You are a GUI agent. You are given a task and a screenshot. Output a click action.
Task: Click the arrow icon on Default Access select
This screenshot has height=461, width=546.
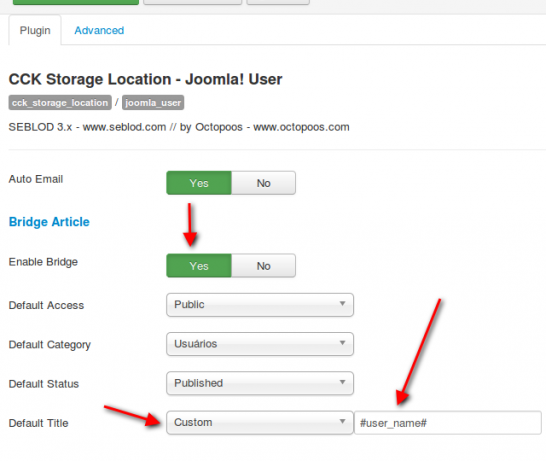click(x=343, y=304)
